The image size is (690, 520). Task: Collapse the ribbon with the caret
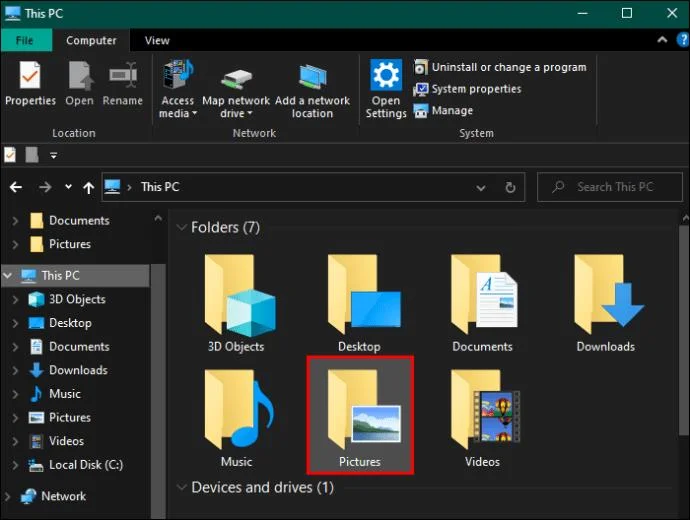662,40
